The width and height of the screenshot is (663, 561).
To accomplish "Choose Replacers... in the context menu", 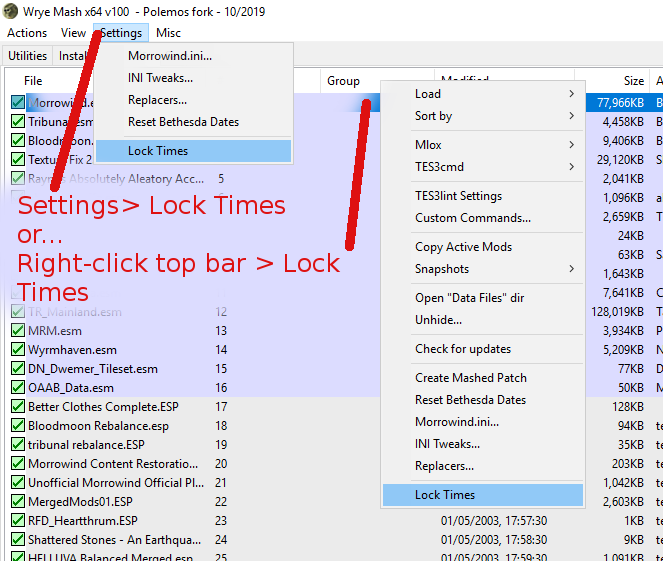I will (483, 466).
